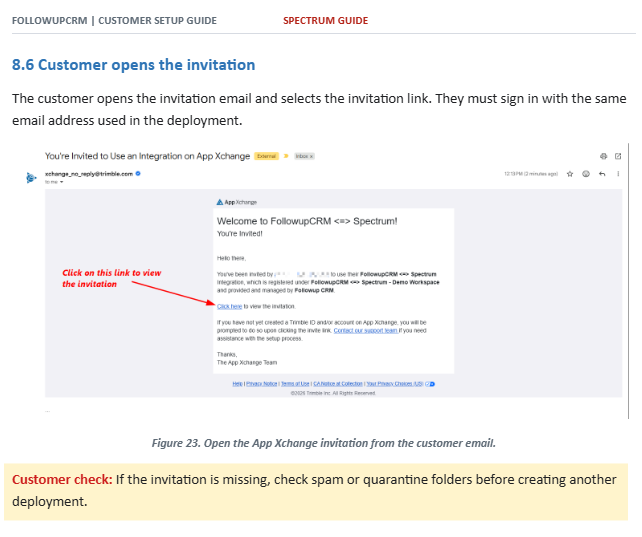Click the print icon in the email header
Viewport: 642px width, 537px height.
[x=604, y=156]
